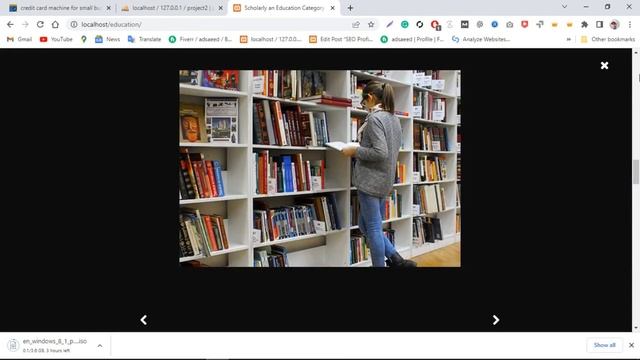Go back to the previous page
Screen dimensions: 640x360
click(10, 24)
